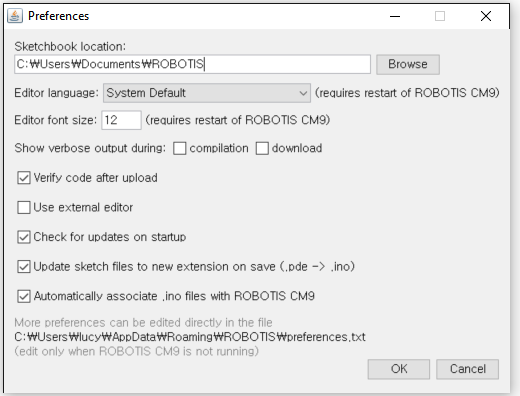The image size is (520, 396).
Task: Enable Use external editor
Action: click(24, 208)
